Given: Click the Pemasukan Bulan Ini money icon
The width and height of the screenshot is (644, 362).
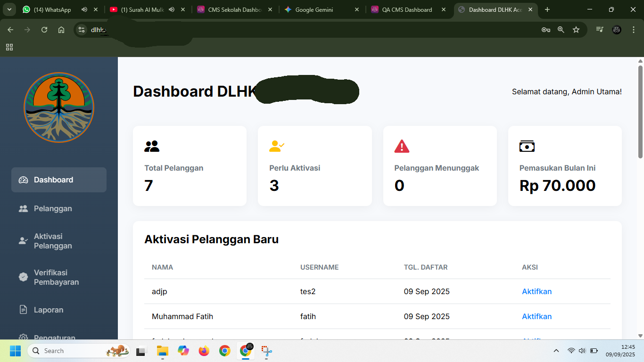Looking at the screenshot, I should click(x=527, y=146).
